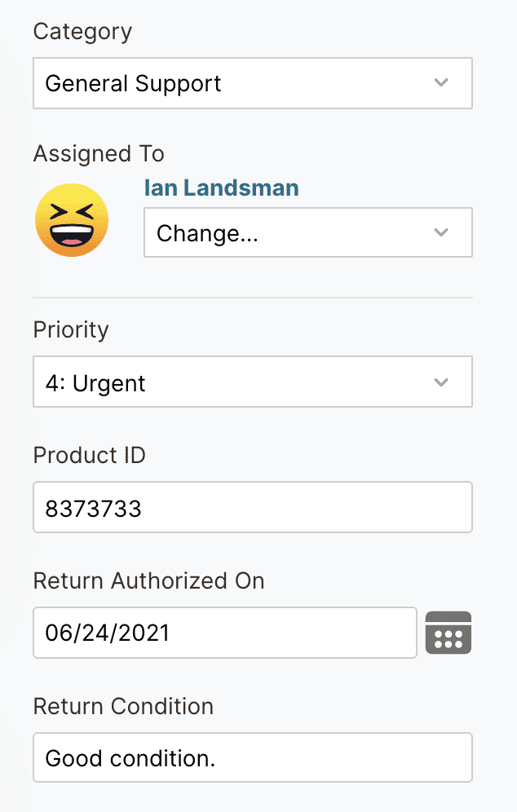Click the Category dropdown chevron arrow
This screenshot has height=812, width=517.
click(x=441, y=83)
